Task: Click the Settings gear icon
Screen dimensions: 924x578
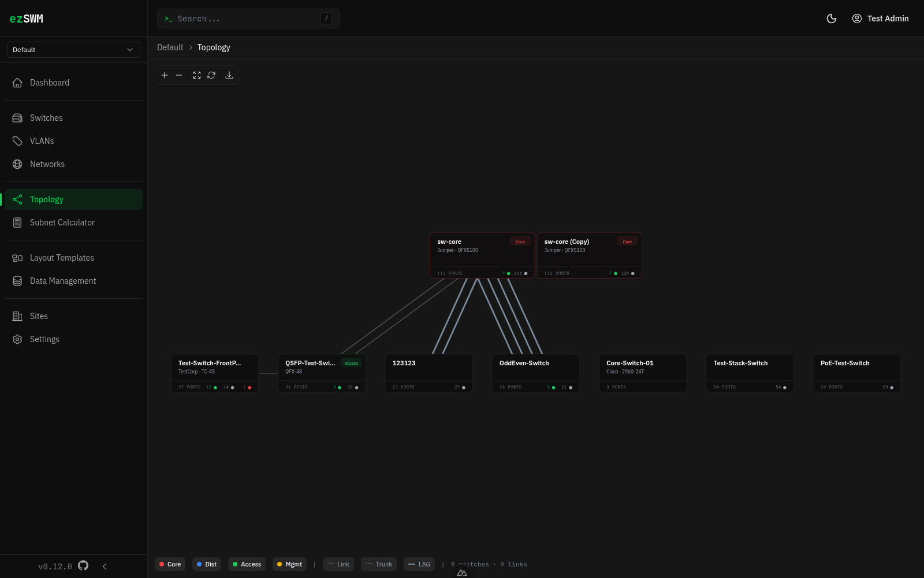Action: [x=17, y=339]
